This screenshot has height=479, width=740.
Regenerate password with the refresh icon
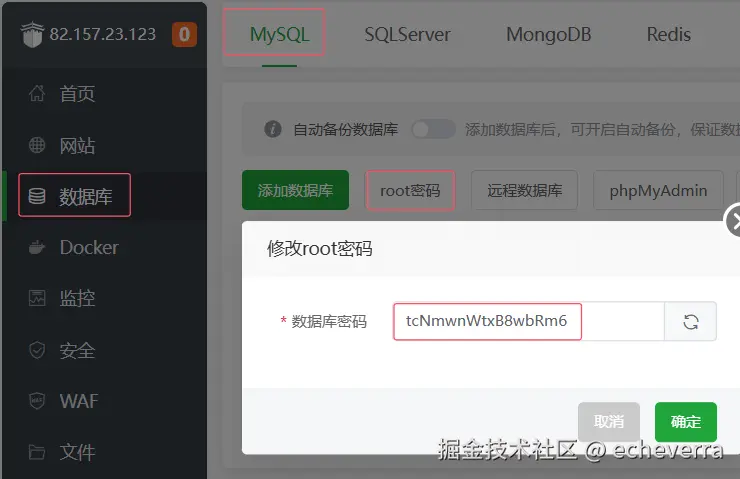click(x=690, y=322)
